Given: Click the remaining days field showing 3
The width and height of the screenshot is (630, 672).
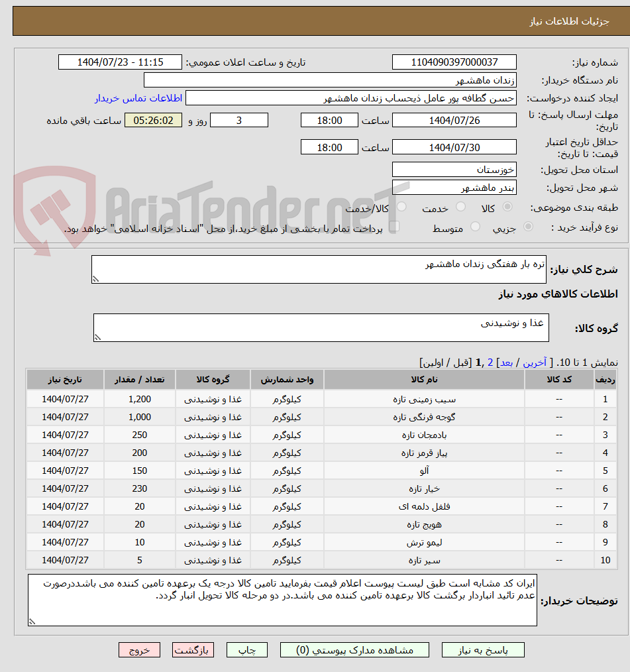Looking at the screenshot, I should [x=239, y=121].
